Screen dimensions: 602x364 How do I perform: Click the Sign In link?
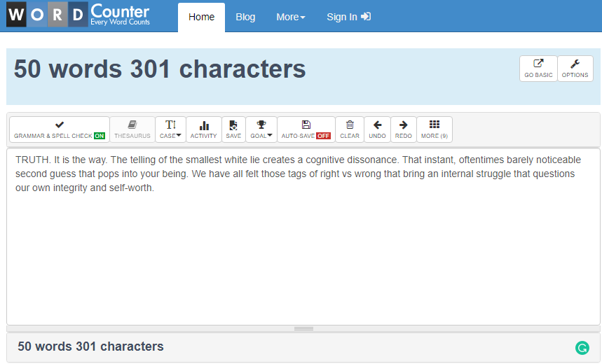(x=348, y=17)
